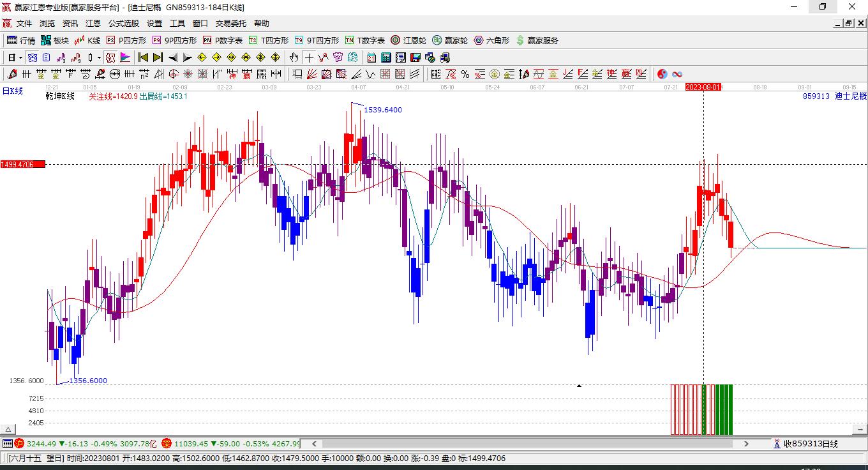
Task: Open the 交易委托 menu
Action: tap(231, 24)
